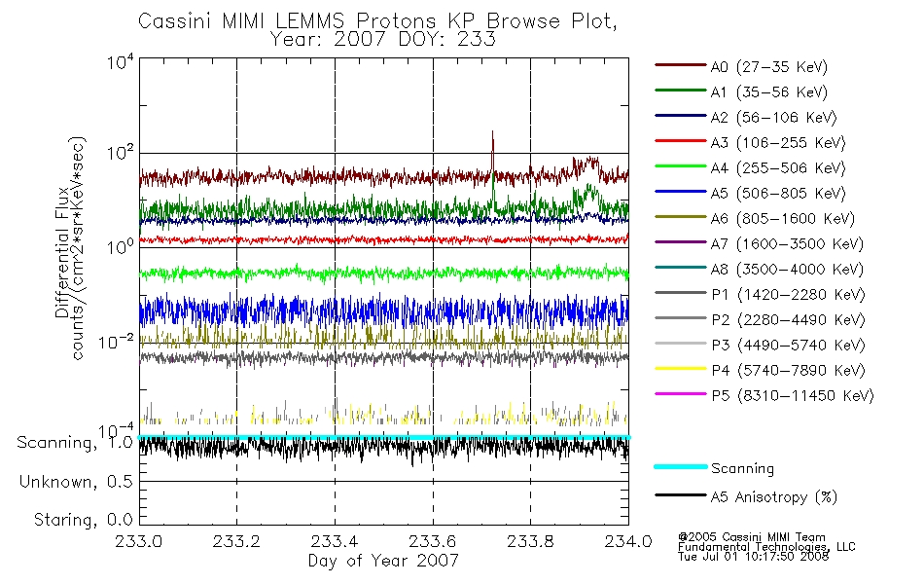Click the Unknown, 0.5 axis label

pyautogui.click(x=76, y=482)
